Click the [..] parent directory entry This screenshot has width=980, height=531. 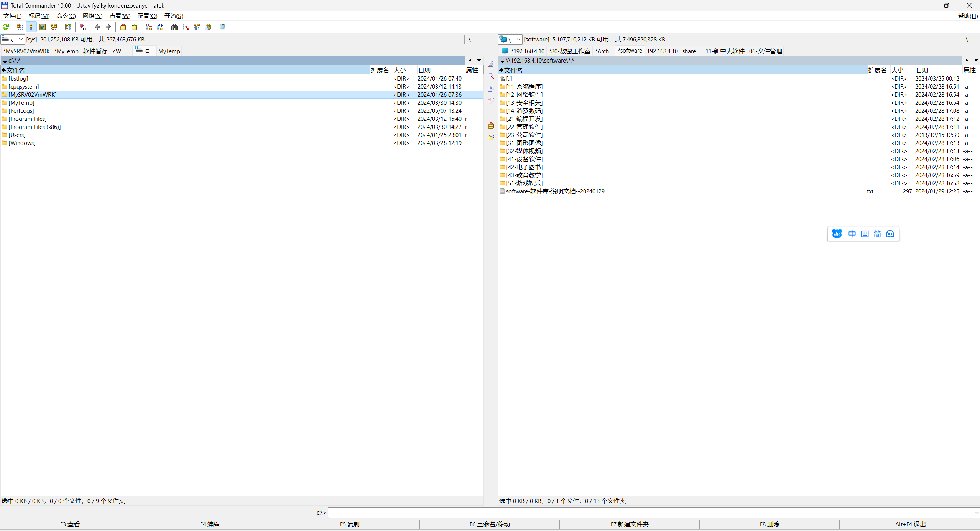[x=739, y=79]
